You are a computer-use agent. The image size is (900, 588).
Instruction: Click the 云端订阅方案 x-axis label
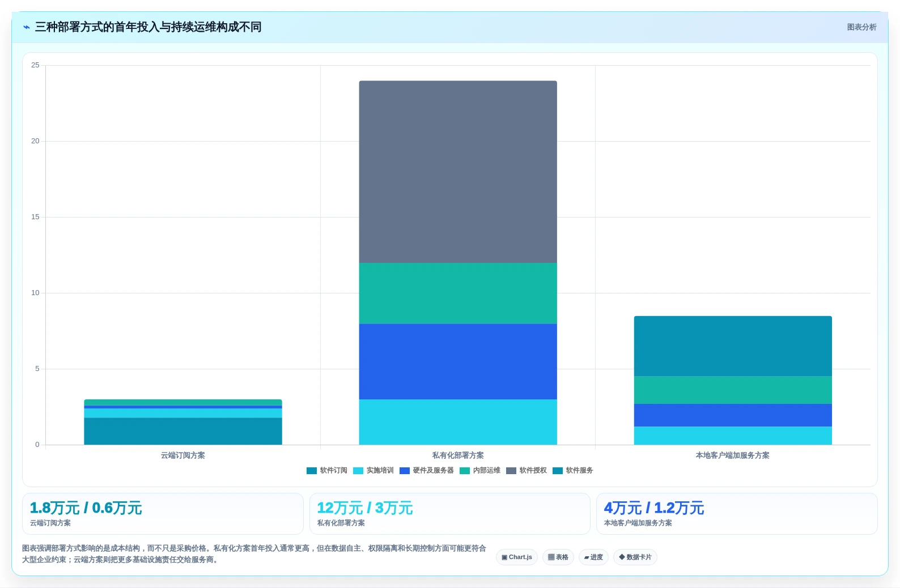pyautogui.click(x=183, y=455)
